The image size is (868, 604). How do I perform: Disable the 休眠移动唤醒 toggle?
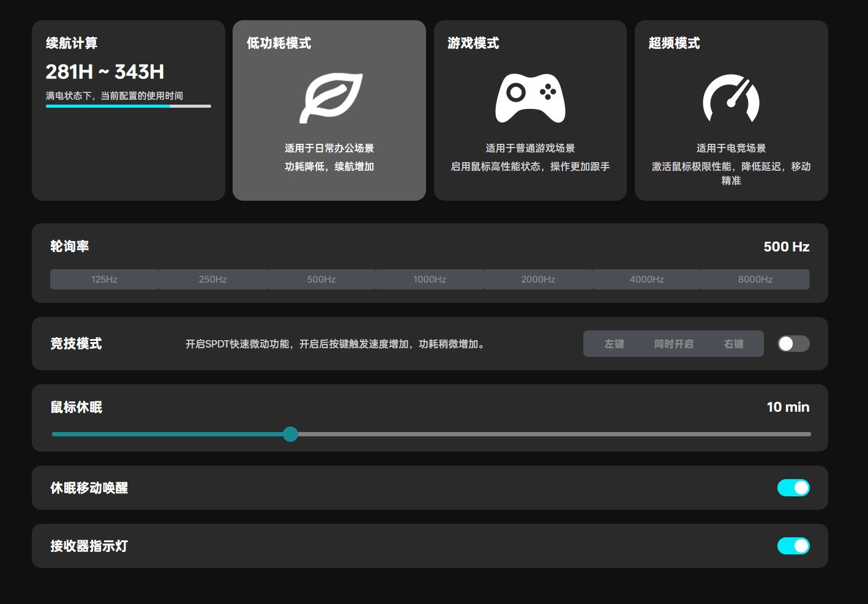(793, 488)
